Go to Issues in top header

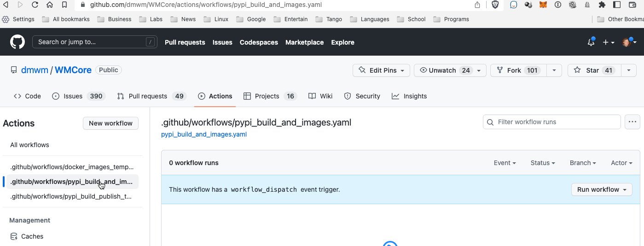tap(222, 42)
